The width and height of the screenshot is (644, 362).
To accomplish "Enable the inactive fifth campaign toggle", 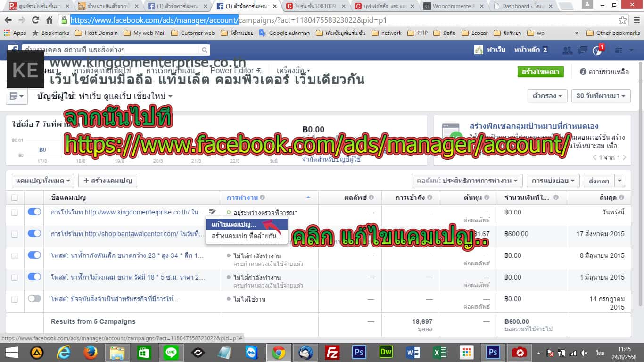I will 34,299.
